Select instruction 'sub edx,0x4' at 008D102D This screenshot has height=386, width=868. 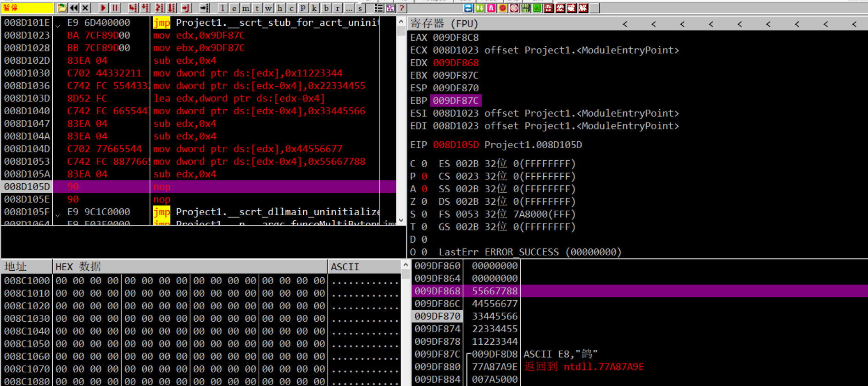(x=185, y=61)
